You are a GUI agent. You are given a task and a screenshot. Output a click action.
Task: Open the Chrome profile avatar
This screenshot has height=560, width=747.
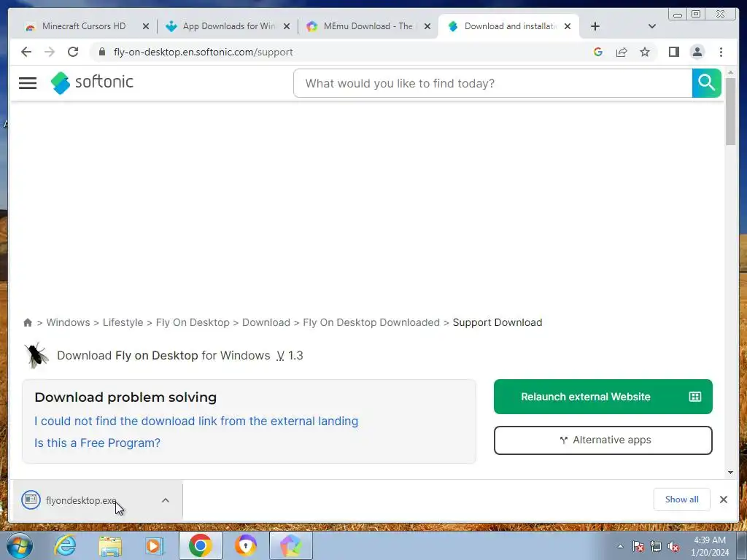coord(697,52)
